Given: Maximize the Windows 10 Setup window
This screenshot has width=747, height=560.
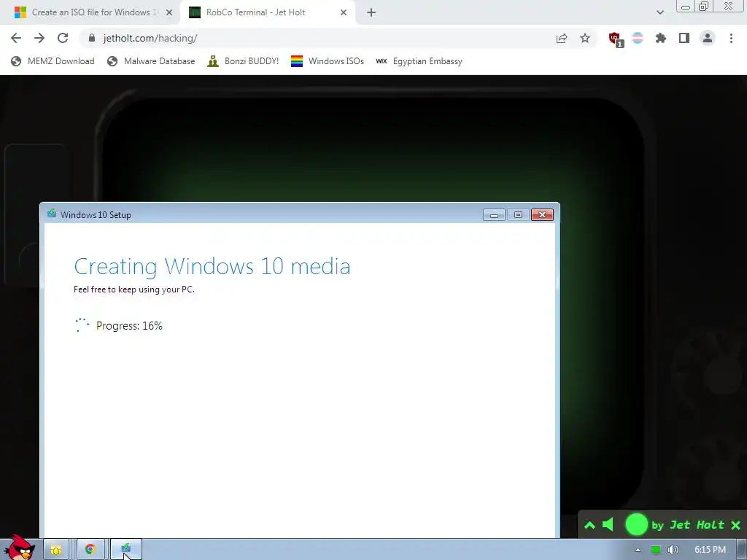Looking at the screenshot, I should [518, 215].
